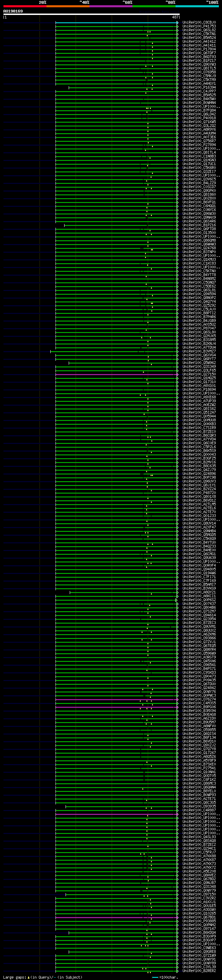Select hit UniRef100_Q9GYW3
The width and height of the screenshot is (222, 980).
tap(199, 65)
